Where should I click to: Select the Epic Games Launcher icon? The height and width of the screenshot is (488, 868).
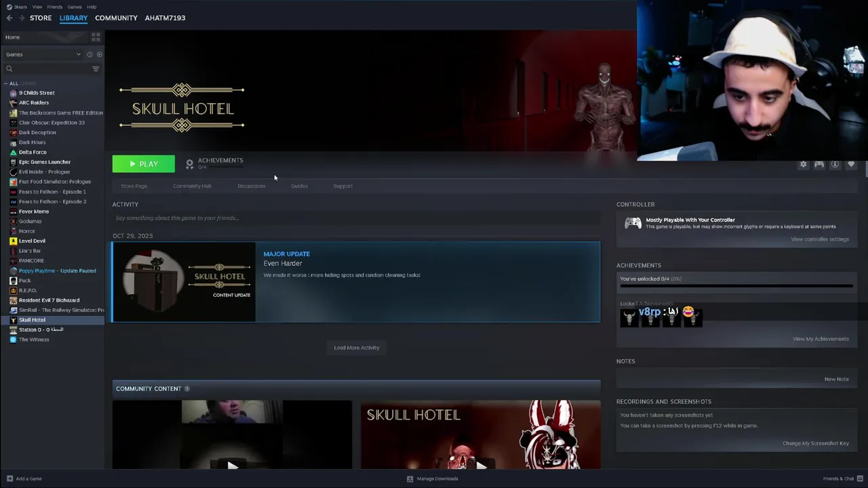(x=13, y=162)
